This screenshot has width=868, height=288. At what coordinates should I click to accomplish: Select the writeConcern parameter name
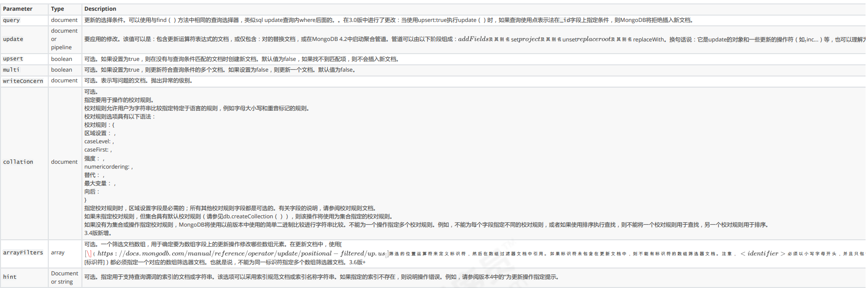(23, 81)
